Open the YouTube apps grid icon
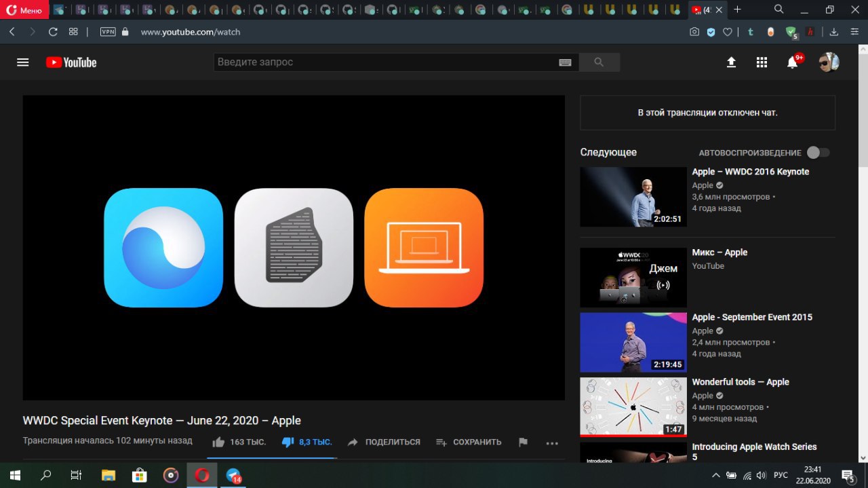Image resolution: width=868 pixels, height=488 pixels. 762,62
